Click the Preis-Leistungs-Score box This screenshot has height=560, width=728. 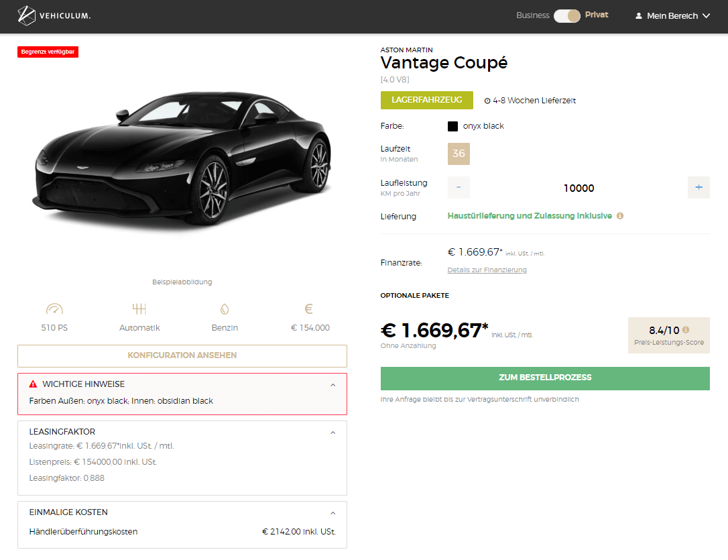tap(668, 335)
